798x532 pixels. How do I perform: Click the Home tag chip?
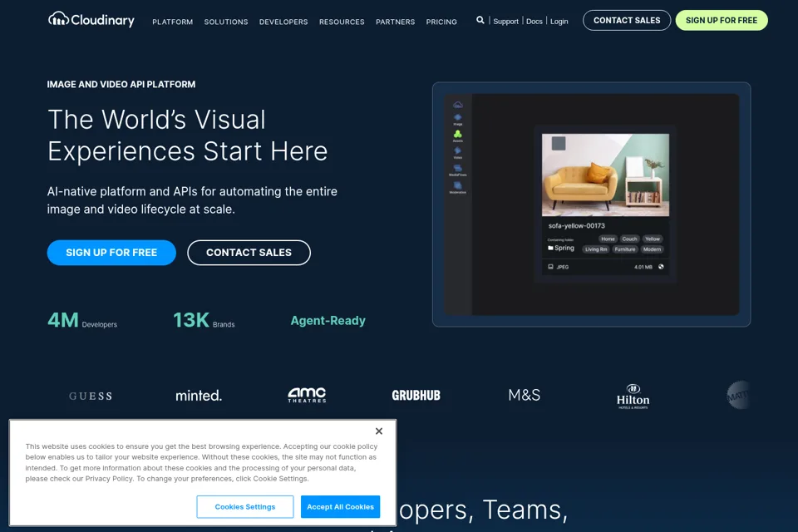click(x=608, y=239)
